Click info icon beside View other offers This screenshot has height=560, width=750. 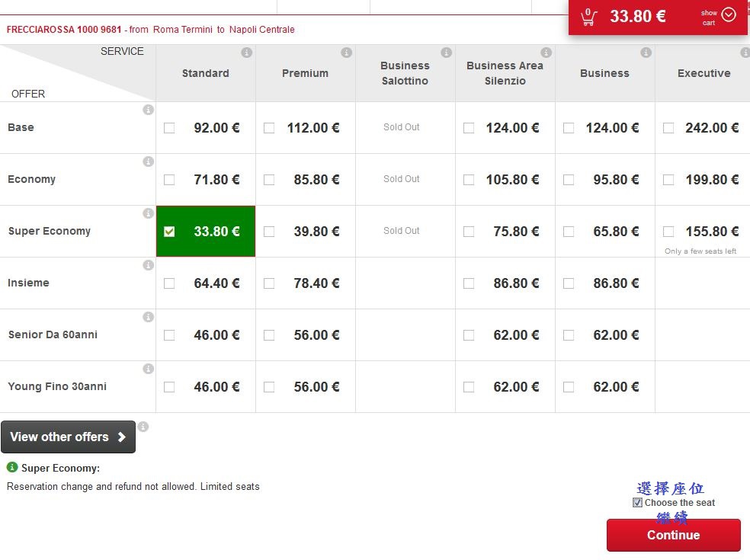tap(143, 427)
